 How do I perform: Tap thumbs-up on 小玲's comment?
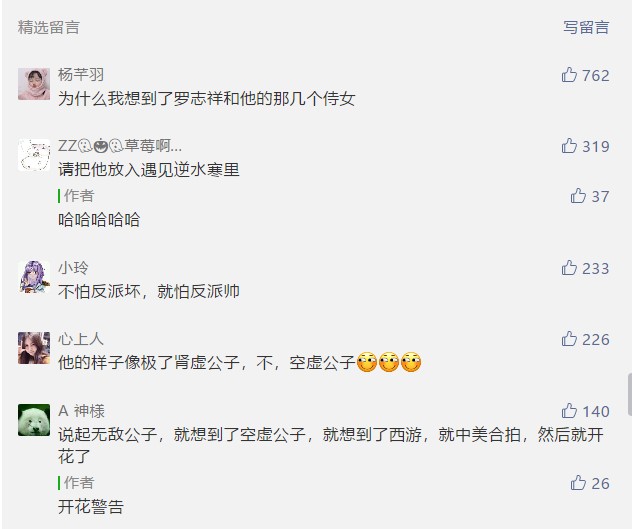(569, 268)
